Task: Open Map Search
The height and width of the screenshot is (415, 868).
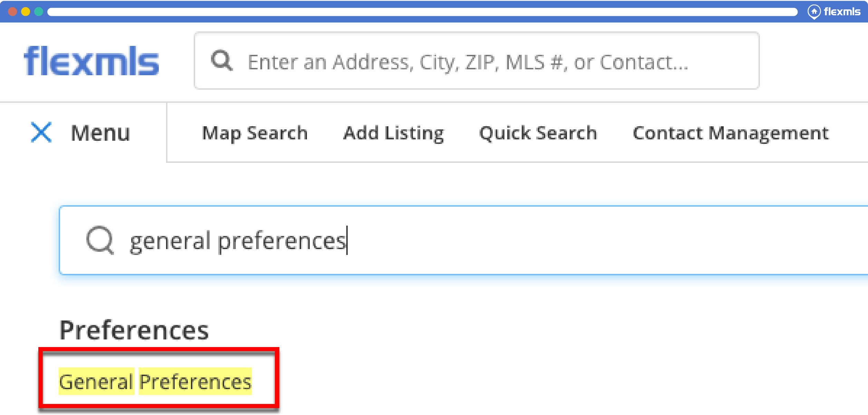Action: [x=254, y=133]
